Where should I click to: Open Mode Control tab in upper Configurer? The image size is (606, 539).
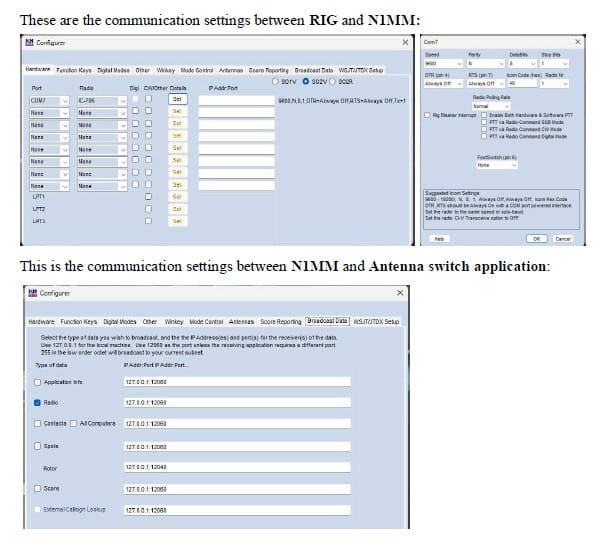pos(197,70)
